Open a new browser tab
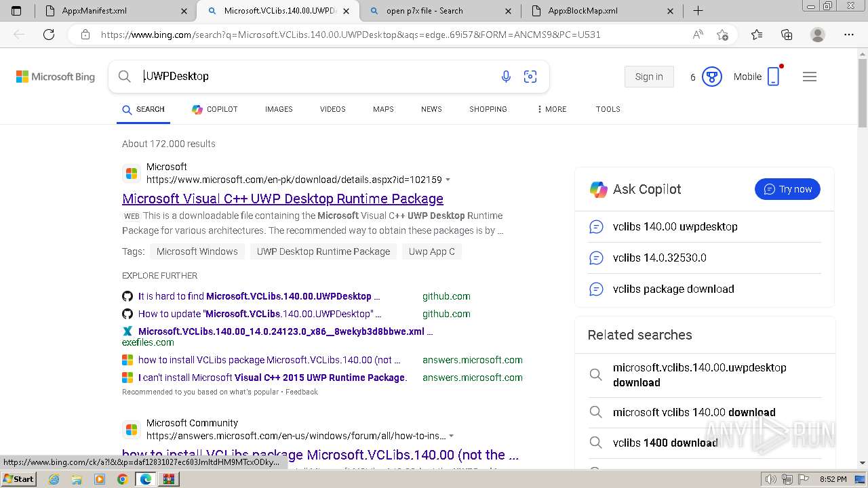 [698, 11]
